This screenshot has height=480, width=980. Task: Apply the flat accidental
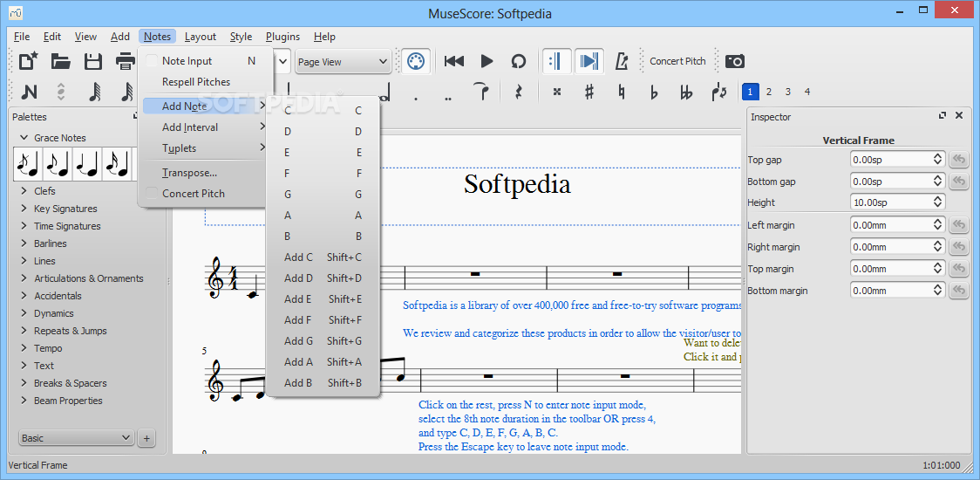click(654, 92)
